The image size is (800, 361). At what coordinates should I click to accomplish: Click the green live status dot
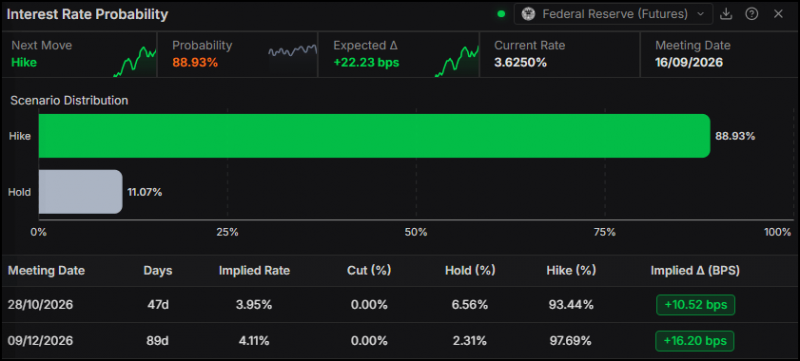pyautogui.click(x=501, y=14)
